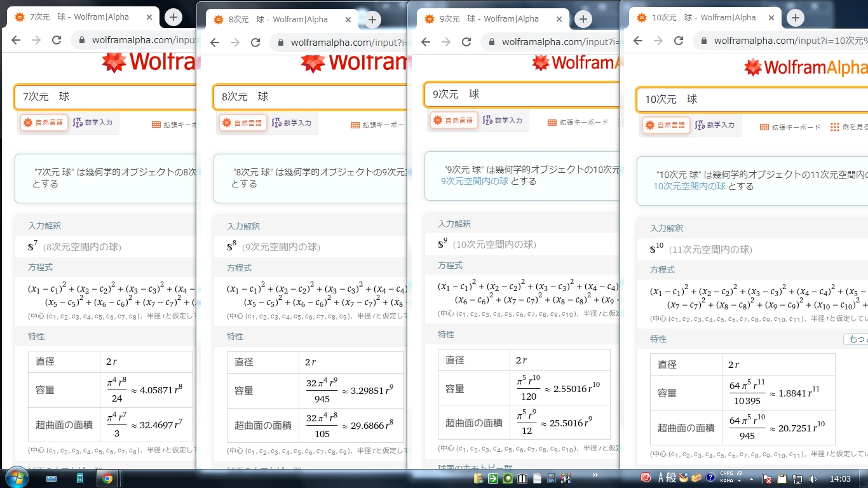Reload the 7次元 球 Wolfram|Alpha page
Viewport: 868px width, 488px height.
pos(57,40)
